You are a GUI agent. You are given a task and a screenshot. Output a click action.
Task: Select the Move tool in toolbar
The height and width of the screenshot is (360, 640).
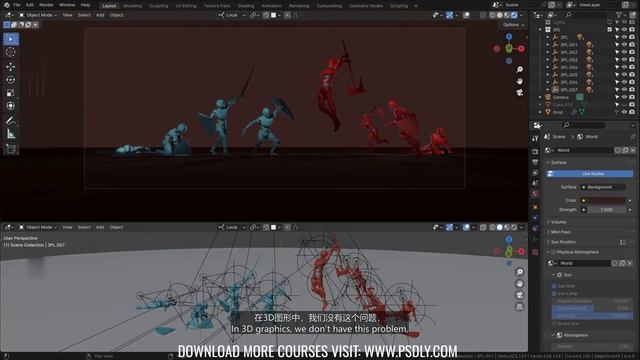[x=11, y=67]
